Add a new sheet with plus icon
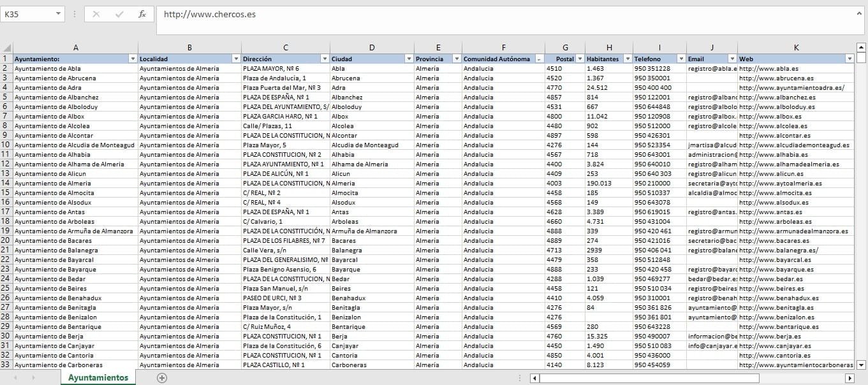868x385 pixels. pos(162,378)
